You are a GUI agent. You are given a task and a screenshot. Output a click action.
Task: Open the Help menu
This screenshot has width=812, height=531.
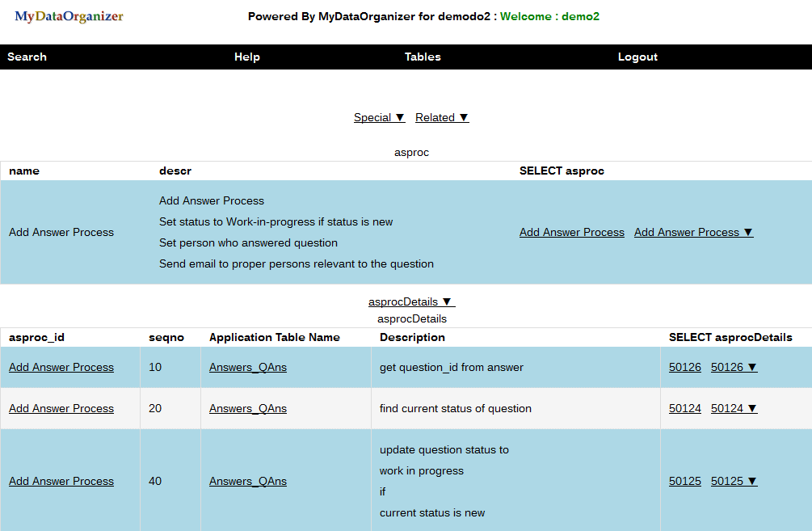[x=246, y=57]
